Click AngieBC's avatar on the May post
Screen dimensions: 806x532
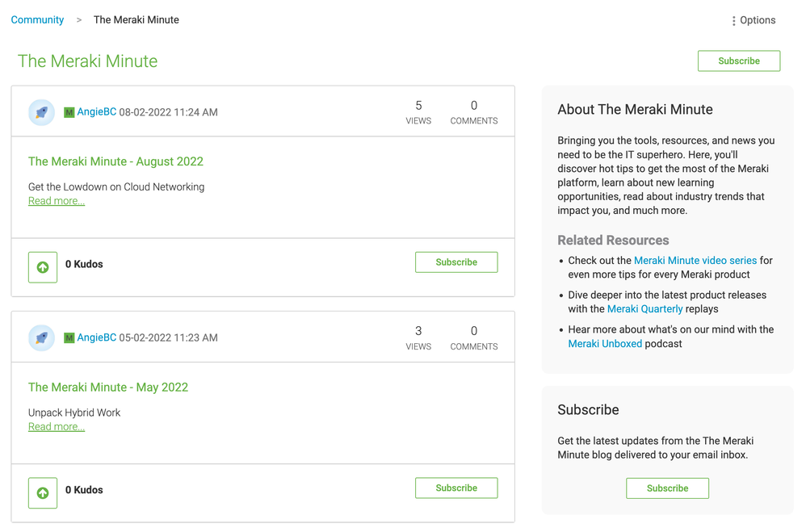(41, 338)
